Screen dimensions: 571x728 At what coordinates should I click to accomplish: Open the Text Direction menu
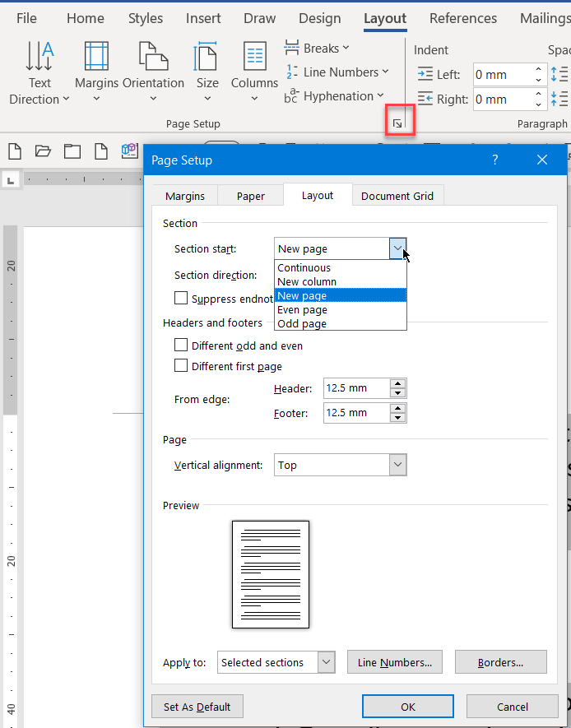coord(39,73)
